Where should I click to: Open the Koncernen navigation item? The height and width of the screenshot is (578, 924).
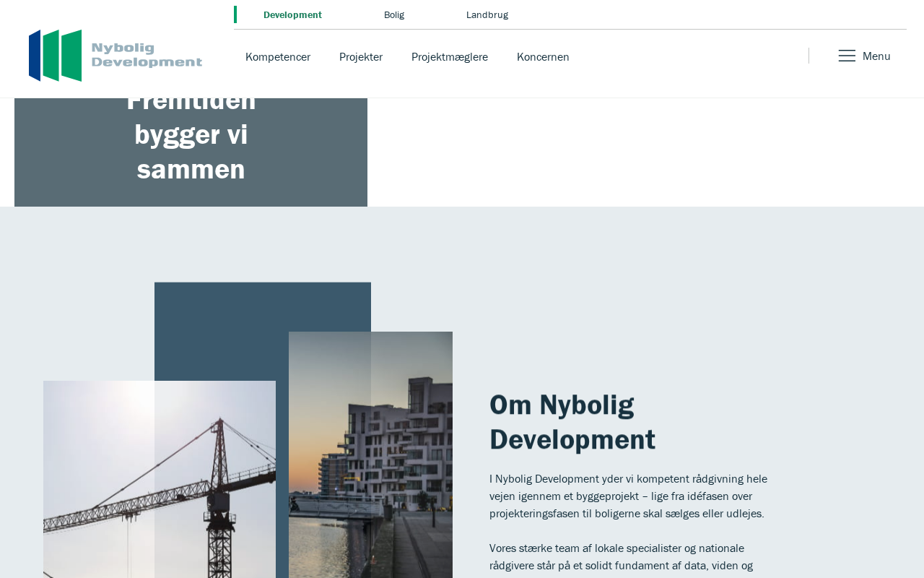543,57
